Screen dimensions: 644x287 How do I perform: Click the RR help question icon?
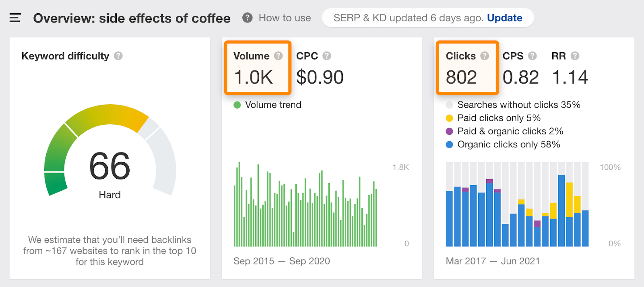[x=575, y=56]
